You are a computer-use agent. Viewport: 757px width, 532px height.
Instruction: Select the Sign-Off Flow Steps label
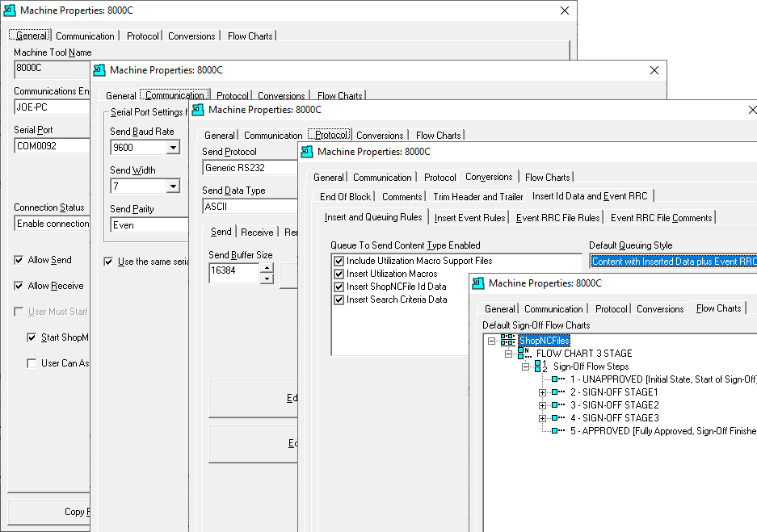[591, 366]
